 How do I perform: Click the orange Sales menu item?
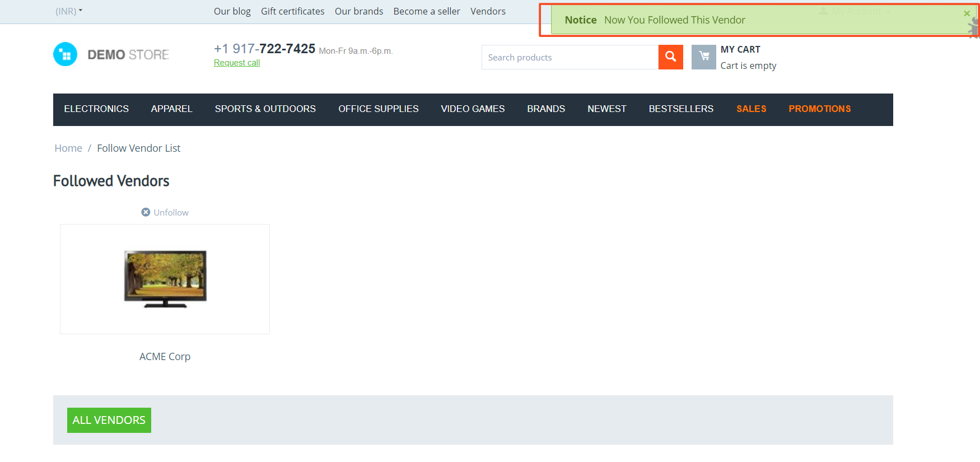752,109
